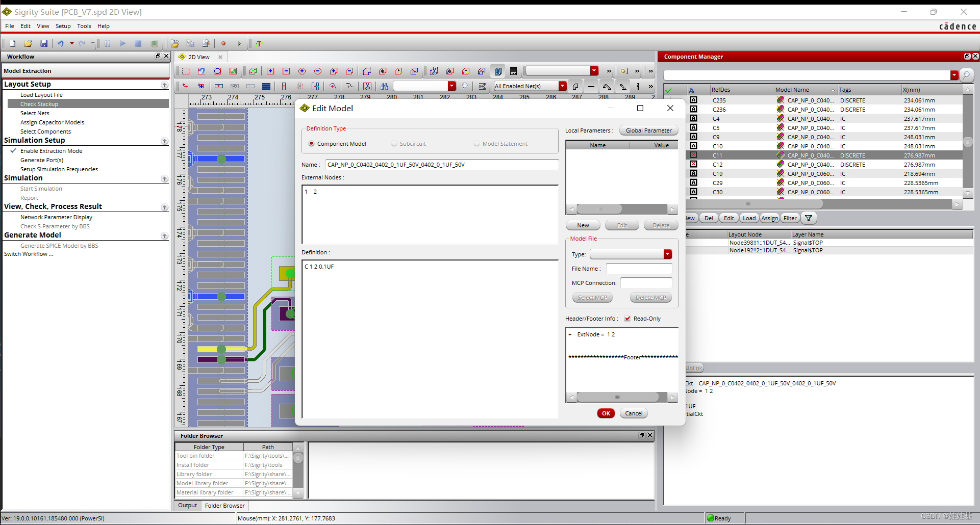This screenshot has width=980, height=525.
Task: Click the binoculars find icon
Action: [x=385, y=86]
